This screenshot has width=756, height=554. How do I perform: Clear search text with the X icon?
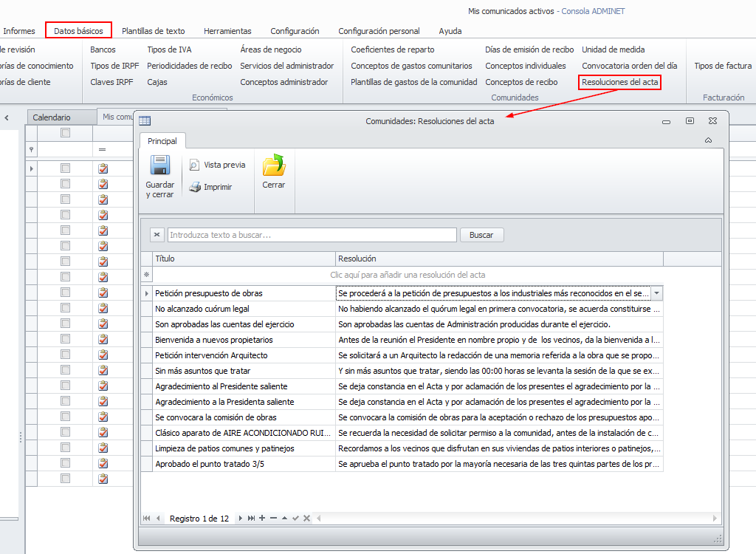point(157,235)
